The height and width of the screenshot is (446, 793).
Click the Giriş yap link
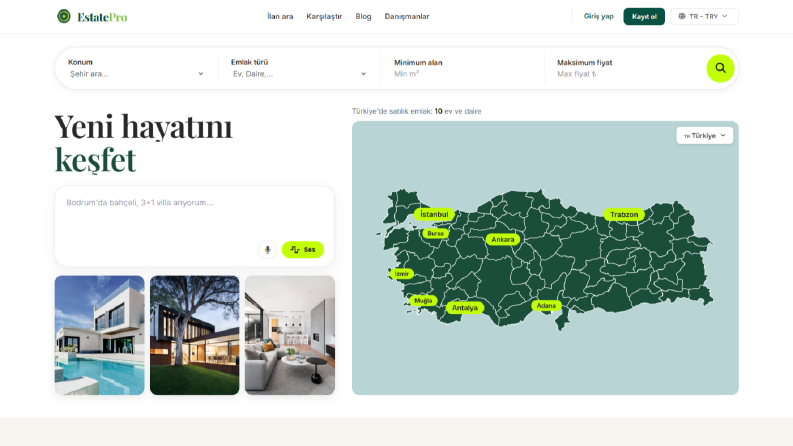598,16
